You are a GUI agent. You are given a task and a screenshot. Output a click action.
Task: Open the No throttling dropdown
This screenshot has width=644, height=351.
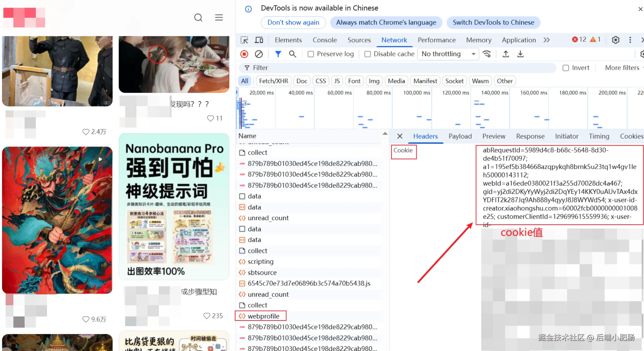(x=448, y=54)
